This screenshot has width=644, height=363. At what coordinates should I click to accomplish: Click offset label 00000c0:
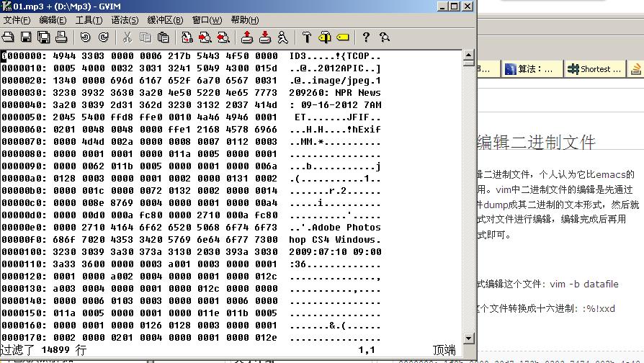coord(24,203)
